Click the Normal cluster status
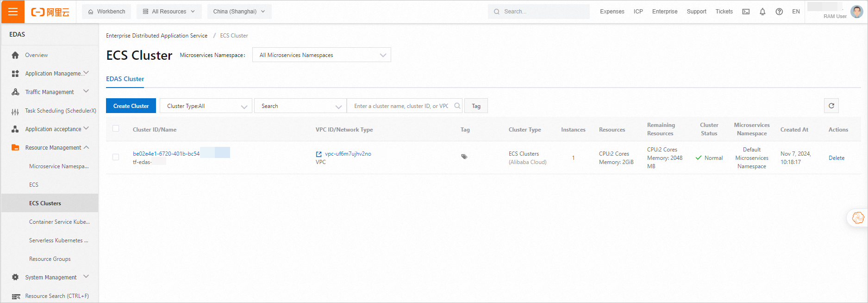868x303 pixels. pos(709,158)
